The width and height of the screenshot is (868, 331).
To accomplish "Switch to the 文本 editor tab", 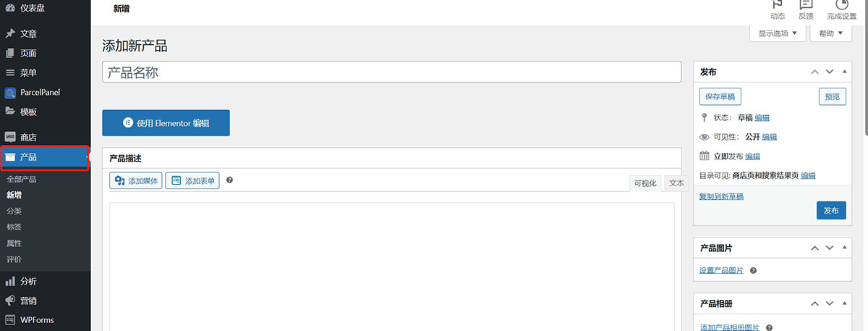I will click(676, 183).
